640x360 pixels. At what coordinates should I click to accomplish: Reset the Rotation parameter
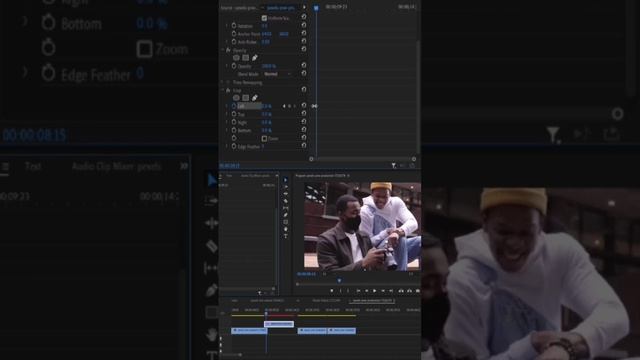pos(304,26)
